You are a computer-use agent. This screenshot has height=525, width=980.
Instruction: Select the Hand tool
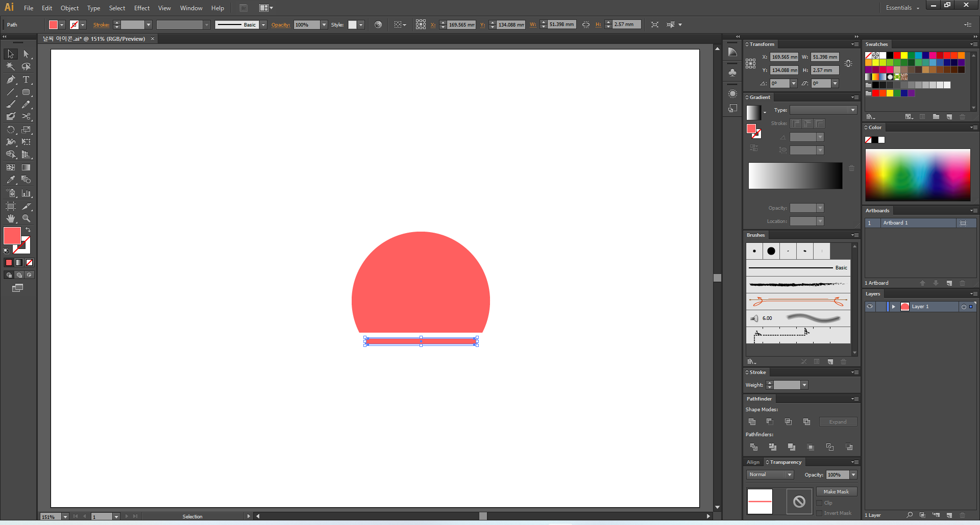pyautogui.click(x=11, y=218)
